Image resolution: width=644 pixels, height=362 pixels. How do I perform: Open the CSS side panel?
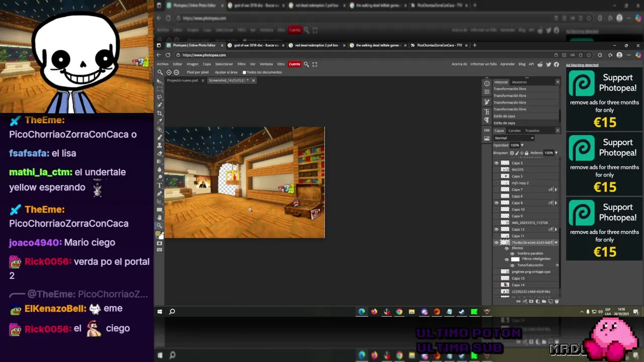click(x=487, y=130)
